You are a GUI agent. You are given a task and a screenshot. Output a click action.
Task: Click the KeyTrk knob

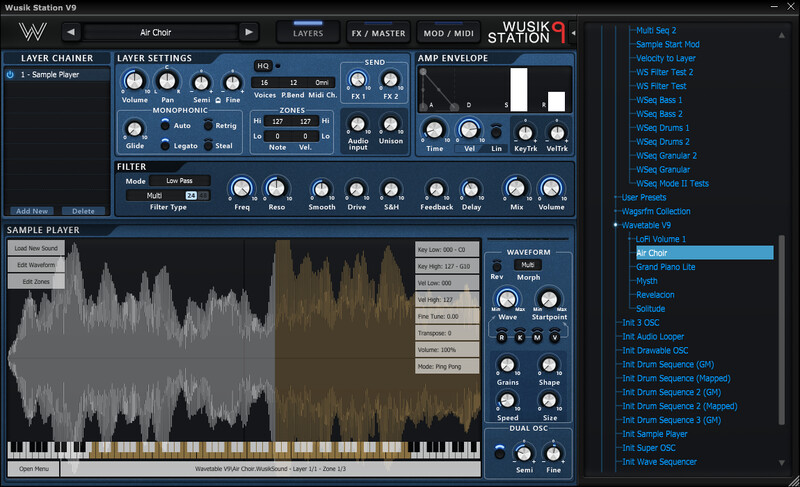(x=526, y=133)
